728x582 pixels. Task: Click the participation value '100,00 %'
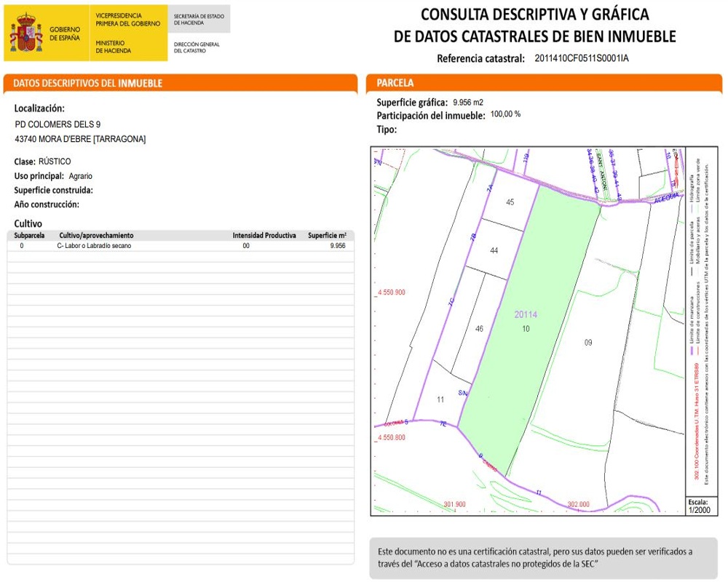(x=505, y=113)
